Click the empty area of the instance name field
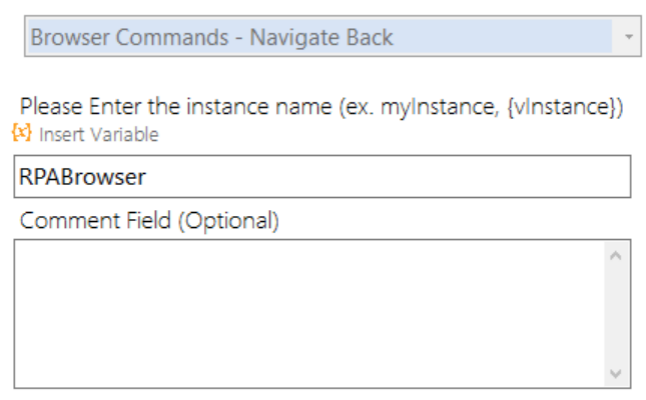The width and height of the screenshot is (646, 400). pyautogui.click(x=387, y=177)
